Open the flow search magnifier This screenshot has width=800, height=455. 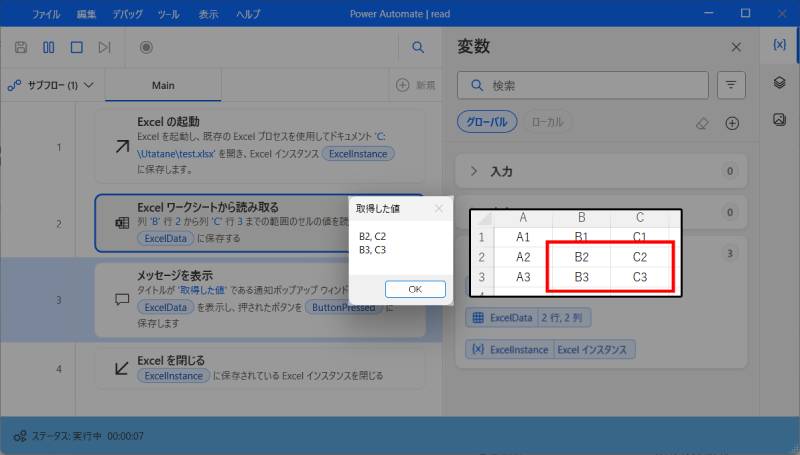(x=418, y=47)
